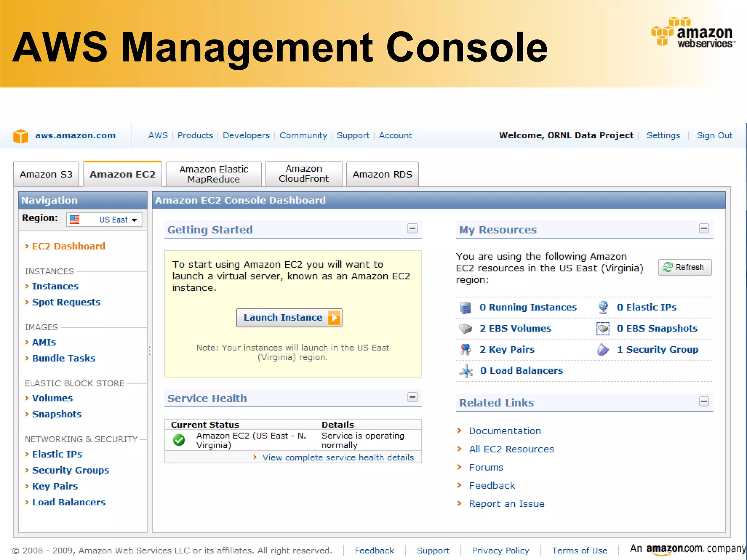Switch to the Amazon S3 tab

[46, 174]
